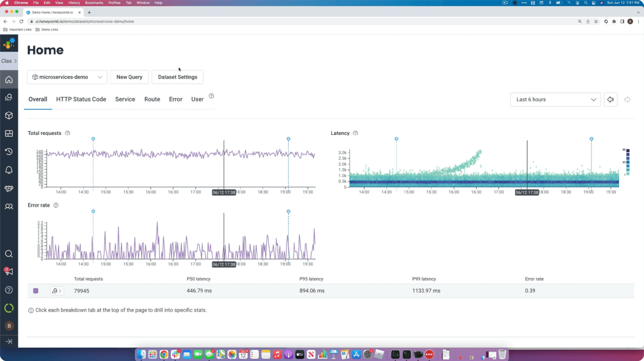
Task: Open the Team people icon in the sidebar
Action: [9, 206]
